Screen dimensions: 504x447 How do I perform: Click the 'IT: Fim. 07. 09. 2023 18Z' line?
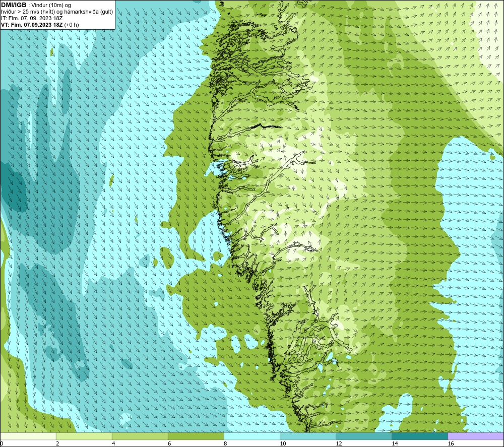(32, 18)
